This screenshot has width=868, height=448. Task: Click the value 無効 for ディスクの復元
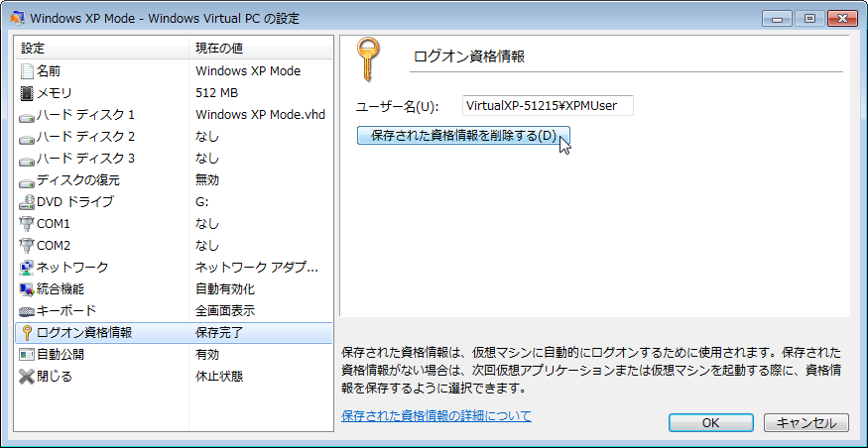207,180
